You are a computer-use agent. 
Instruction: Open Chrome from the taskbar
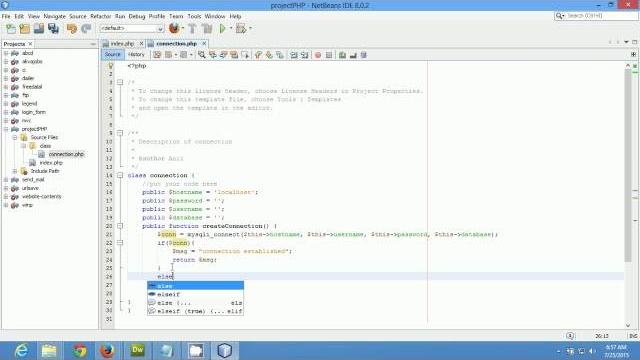pyautogui.click(x=80, y=351)
